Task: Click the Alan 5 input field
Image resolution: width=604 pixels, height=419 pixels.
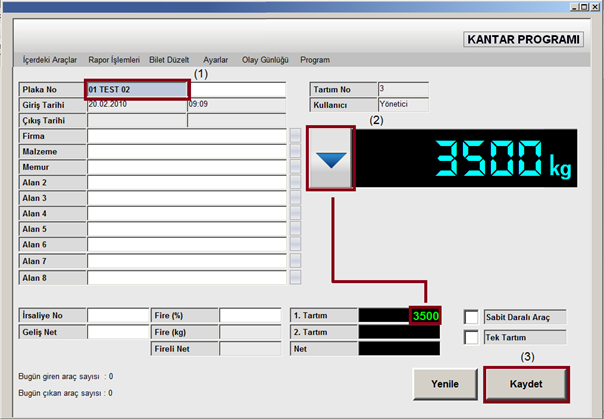Action: pyautogui.click(x=187, y=229)
